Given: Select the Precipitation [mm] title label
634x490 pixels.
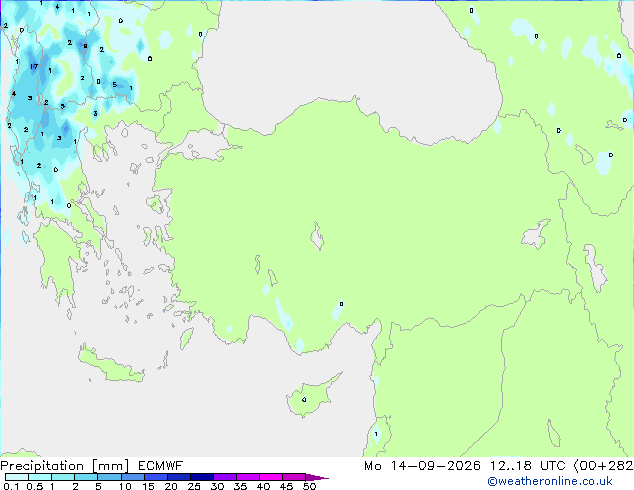Looking at the screenshot, I should click(65, 466).
